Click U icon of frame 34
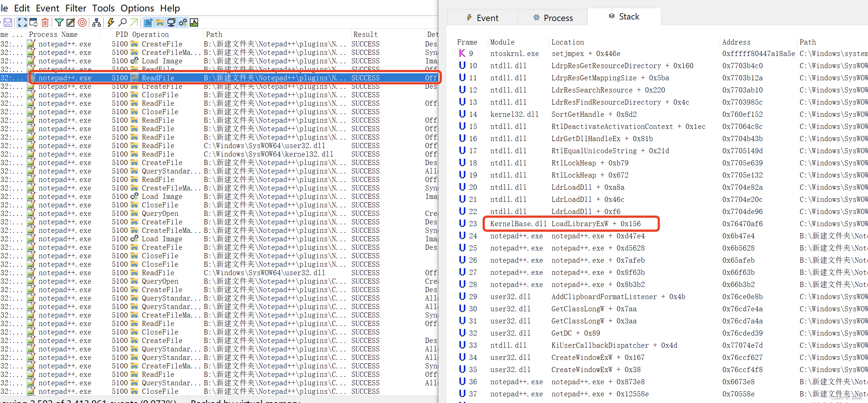The image size is (868, 403). pos(462,357)
